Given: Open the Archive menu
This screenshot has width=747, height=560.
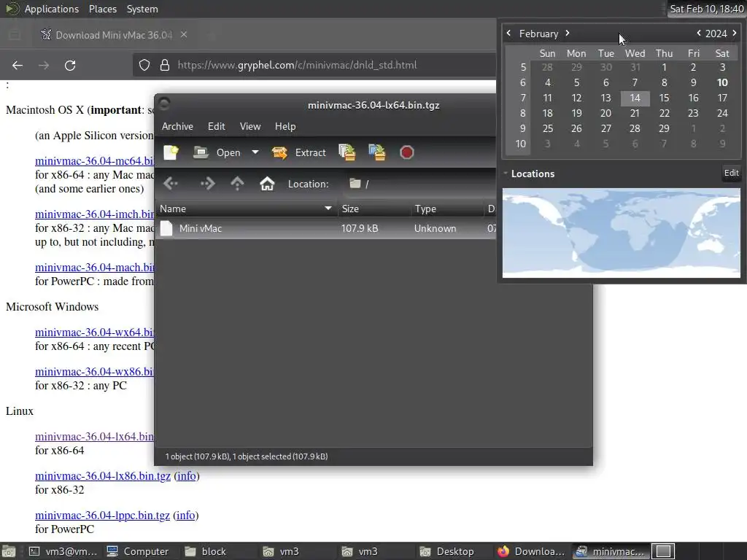Looking at the screenshot, I should [x=177, y=126].
